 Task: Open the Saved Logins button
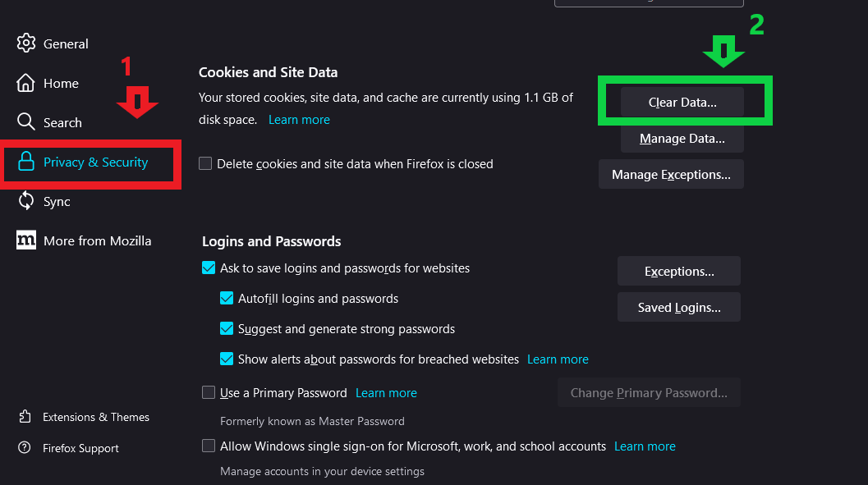pyautogui.click(x=678, y=307)
